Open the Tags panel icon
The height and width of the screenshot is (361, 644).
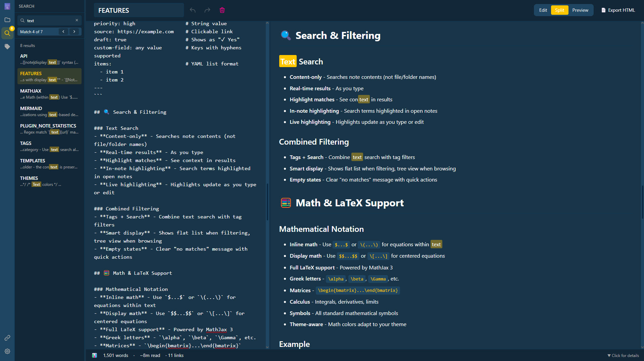(x=7, y=46)
